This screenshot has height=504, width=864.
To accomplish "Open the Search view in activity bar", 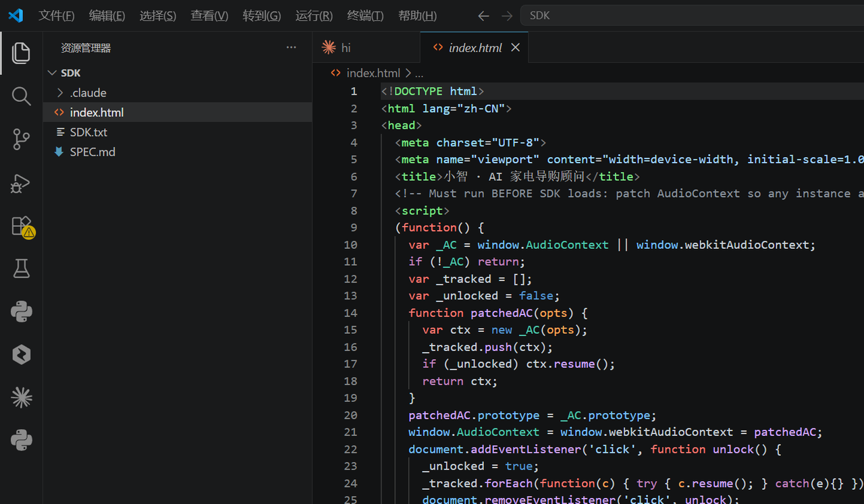I will tap(22, 96).
